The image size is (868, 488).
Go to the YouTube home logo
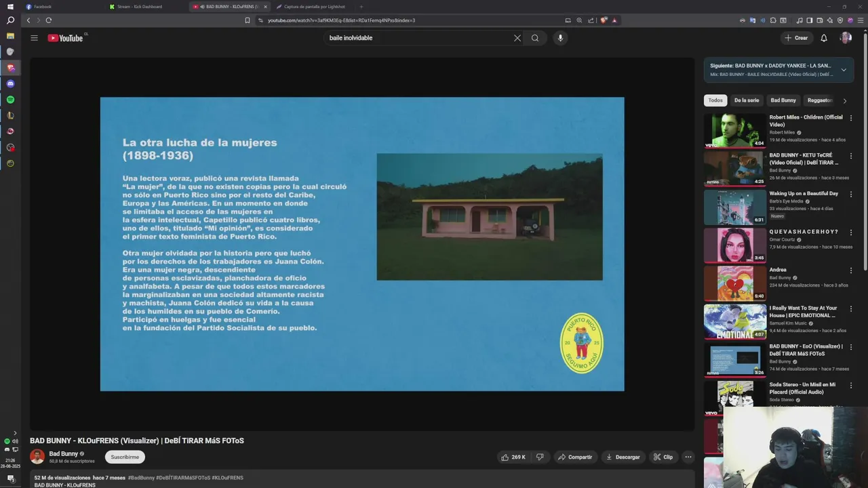[x=65, y=38]
